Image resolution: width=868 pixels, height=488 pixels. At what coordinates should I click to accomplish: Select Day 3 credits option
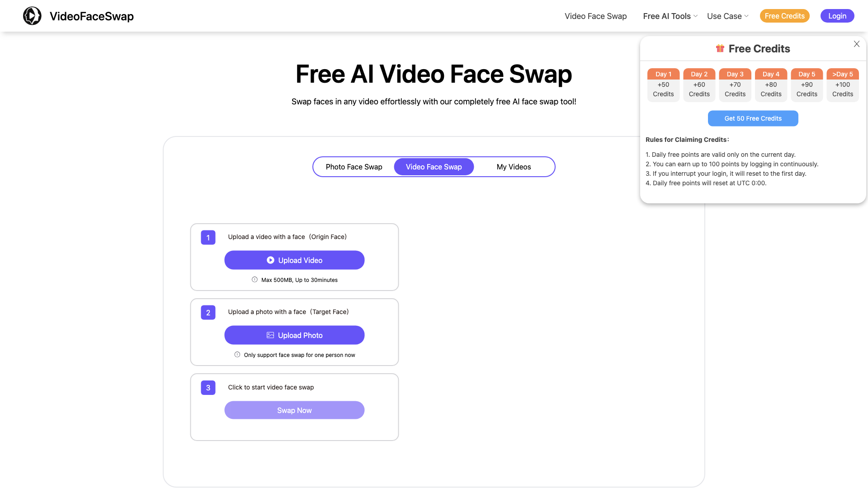tap(735, 84)
